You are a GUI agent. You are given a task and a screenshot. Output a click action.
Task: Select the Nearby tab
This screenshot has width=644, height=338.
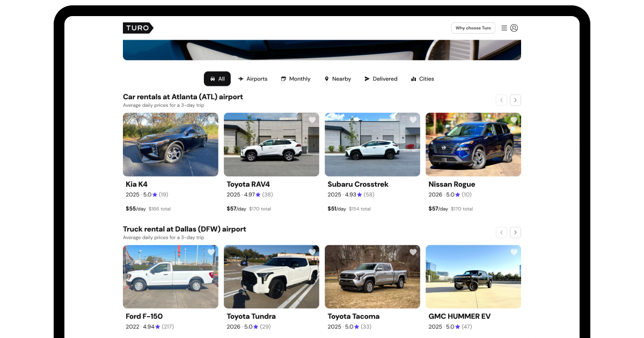(338, 79)
